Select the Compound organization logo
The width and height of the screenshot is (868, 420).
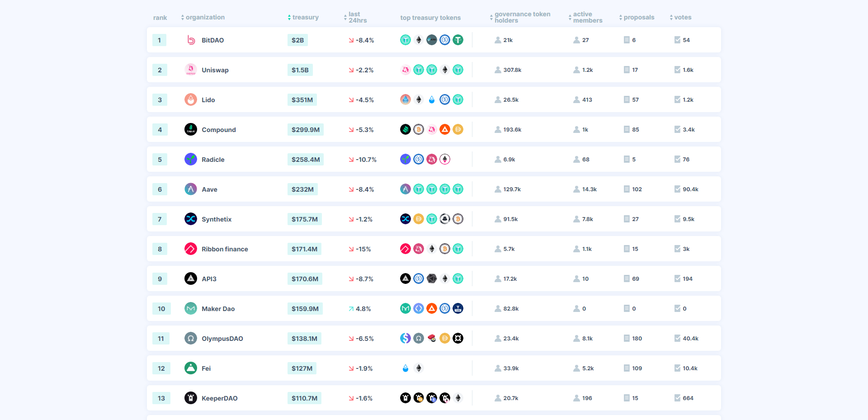(x=190, y=129)
